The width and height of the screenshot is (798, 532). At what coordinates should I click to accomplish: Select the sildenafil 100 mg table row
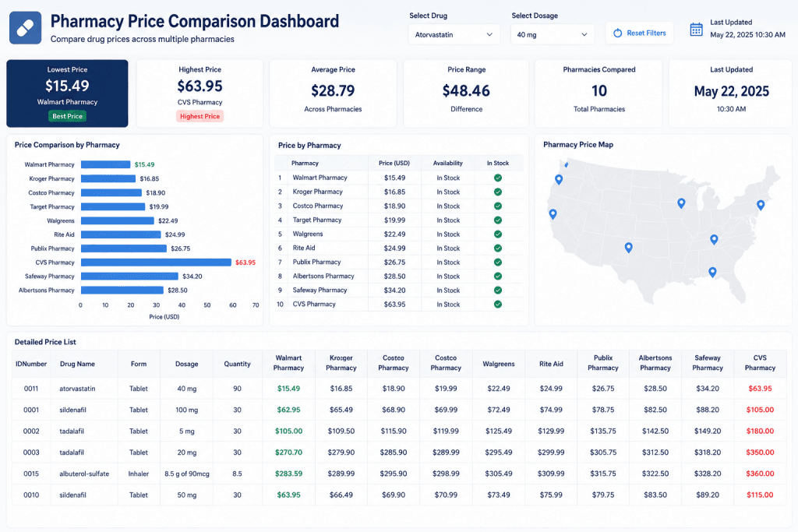pos(399,410)
